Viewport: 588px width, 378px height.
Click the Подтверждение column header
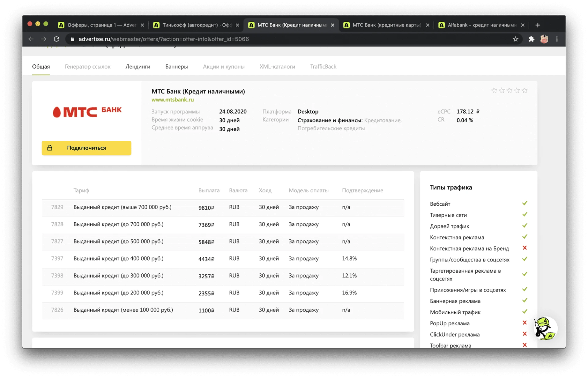[x=363, y=190]
